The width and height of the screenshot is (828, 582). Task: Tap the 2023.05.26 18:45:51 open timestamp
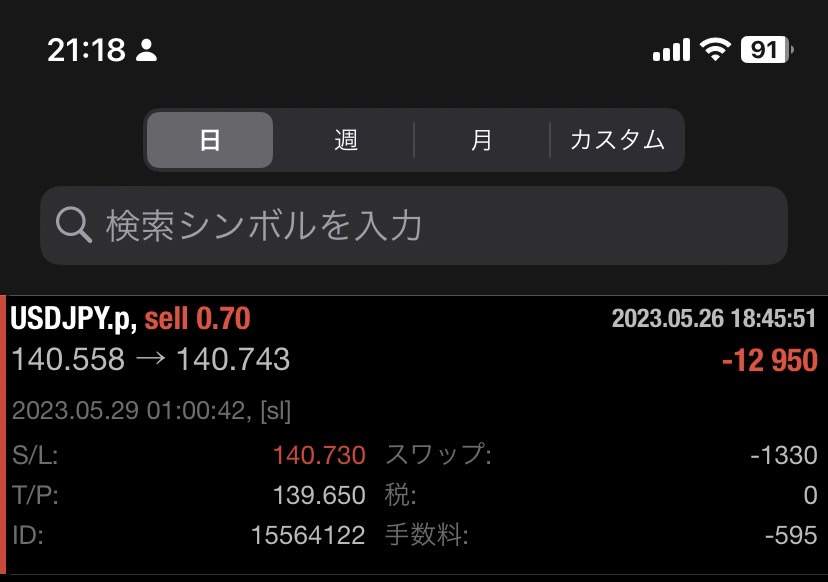pyautogui.click(x=714, y=319)
